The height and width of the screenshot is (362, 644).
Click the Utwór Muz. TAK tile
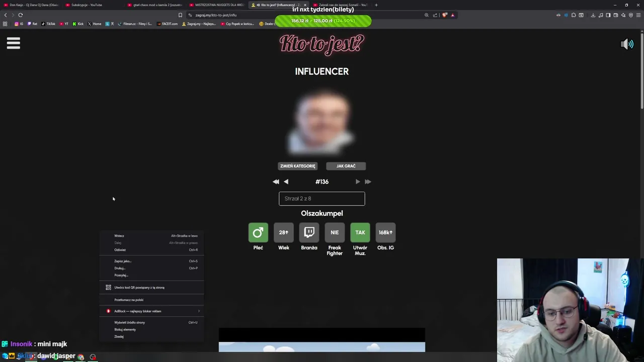(360, 232)
